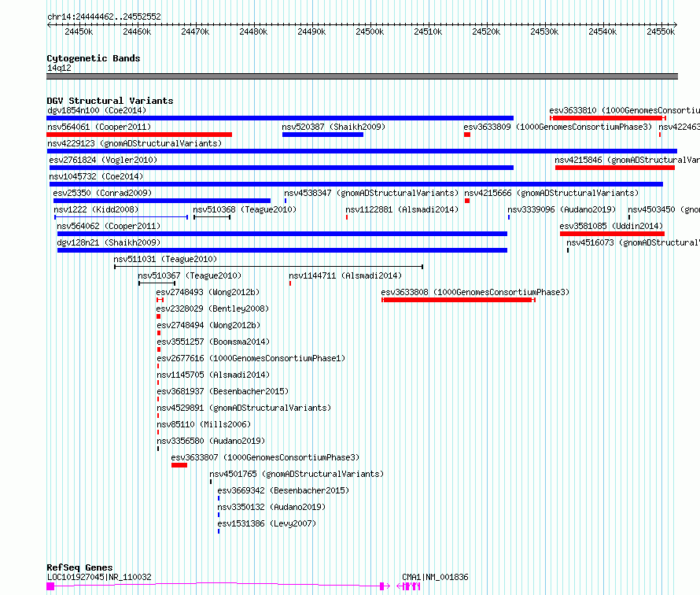The width and height of the screenshot is (700, 595).
Task: Open the esv3669342 (Besenbacher2015) label
Action: (x=283, y=490)
